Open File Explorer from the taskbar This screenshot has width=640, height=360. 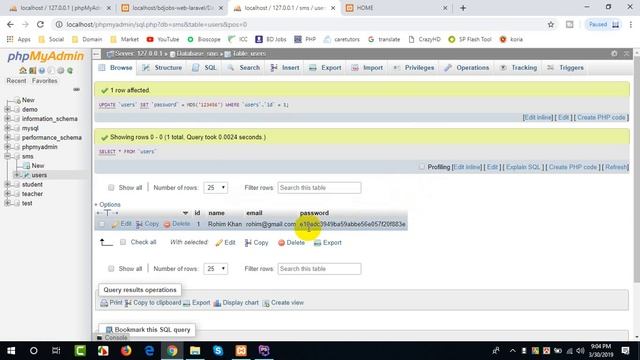195,351
